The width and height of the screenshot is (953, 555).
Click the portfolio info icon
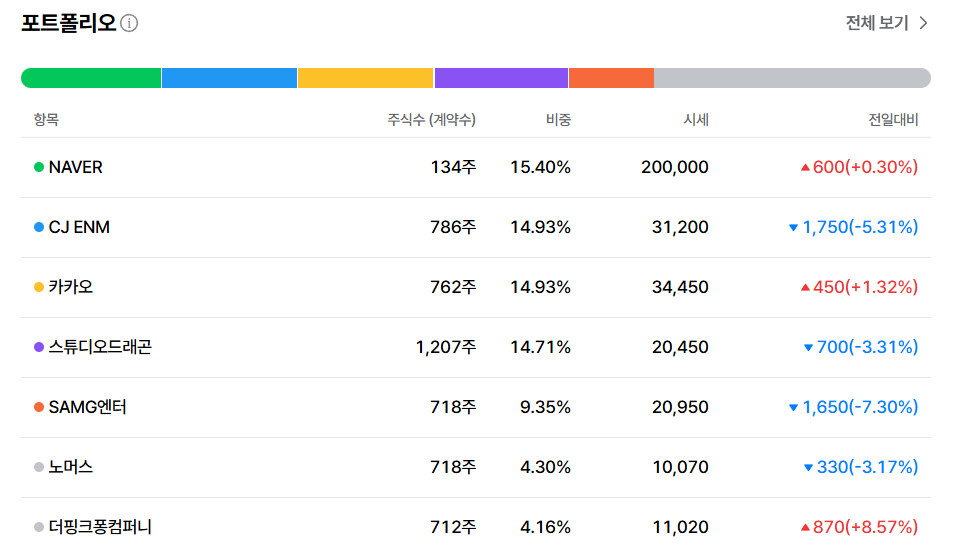pos(129,23)
